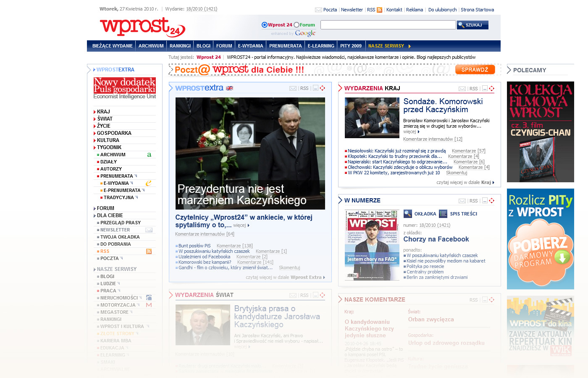Open the Kaczyński main story photo
Viewport: 588px width, 378px height.
(x=250, y=153)
